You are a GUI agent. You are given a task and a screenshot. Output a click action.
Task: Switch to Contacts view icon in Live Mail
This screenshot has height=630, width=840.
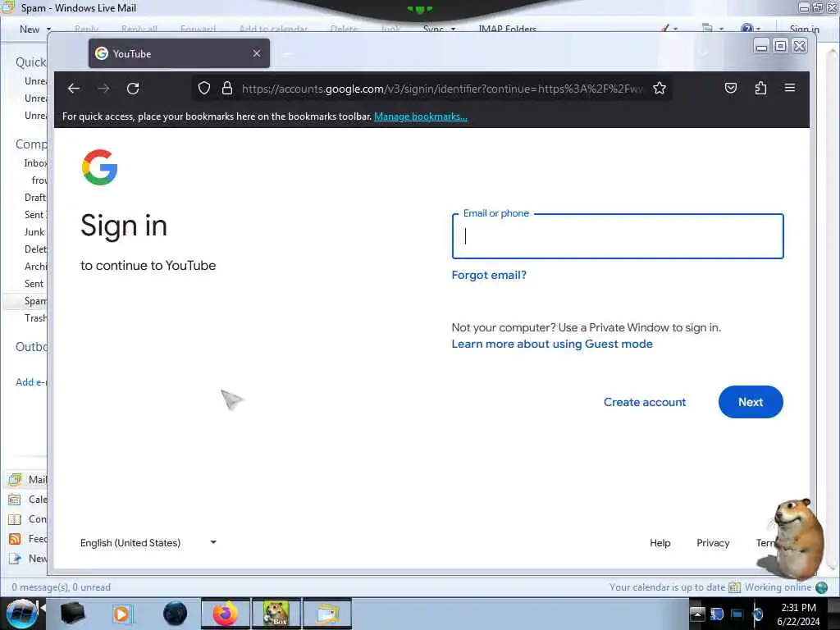15,519
